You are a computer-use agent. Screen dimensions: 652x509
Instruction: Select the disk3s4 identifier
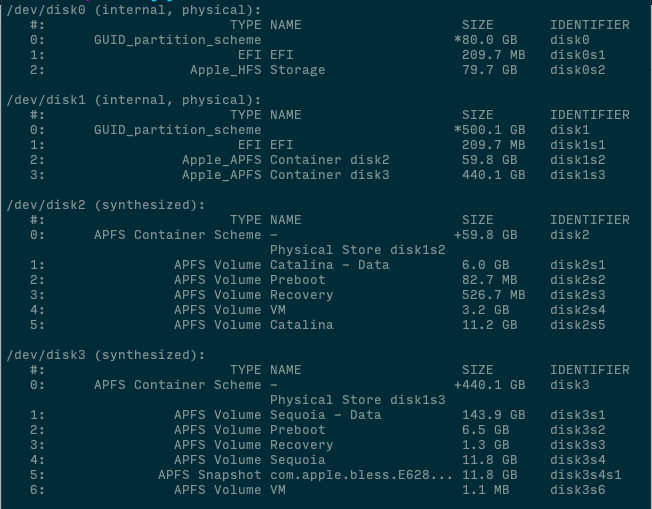pyautogui.click(x=578, y=460)
